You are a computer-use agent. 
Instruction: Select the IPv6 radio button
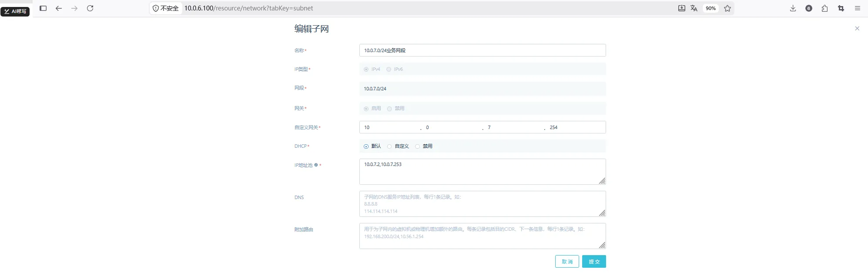click(389, 70)
